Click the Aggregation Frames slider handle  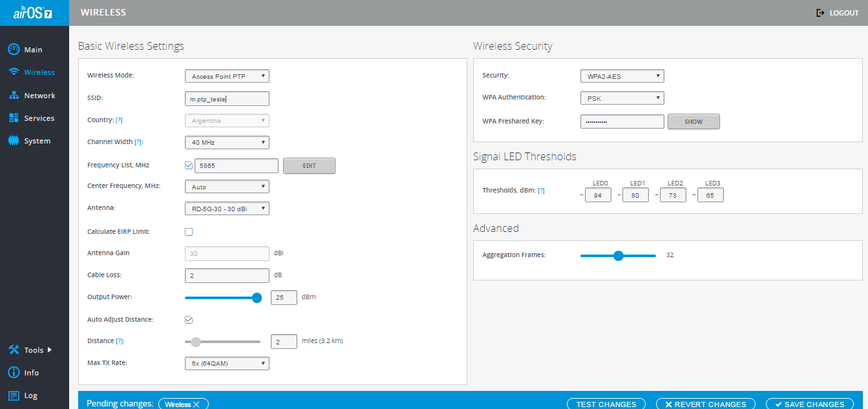click(618, 256)
